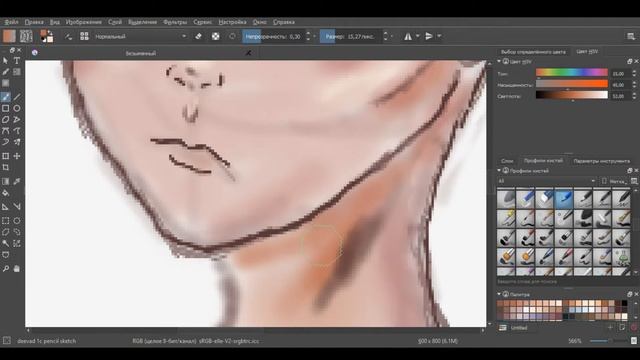640x360 pixels.
Task: Collapse the Brush Presets docker
Action: [x=499, y=171]
